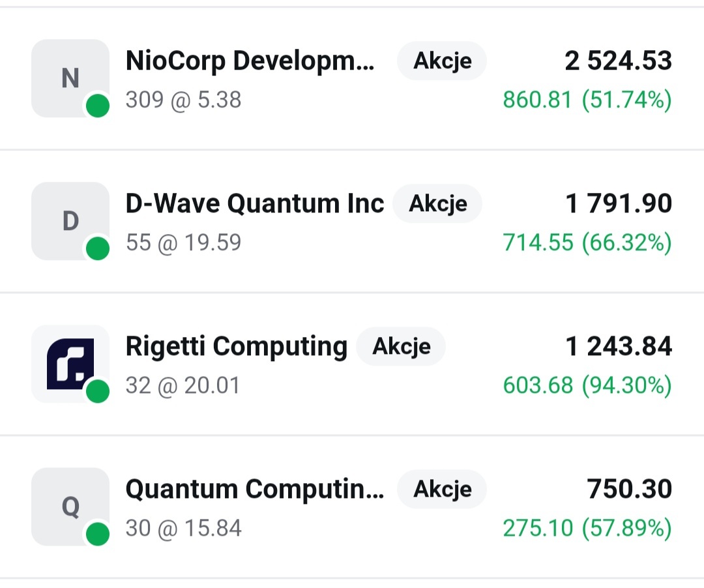Tap the green status dot on Quantum Computing
Screen dimensions: 704x588
pyautogui.click(x=98, y=534)
